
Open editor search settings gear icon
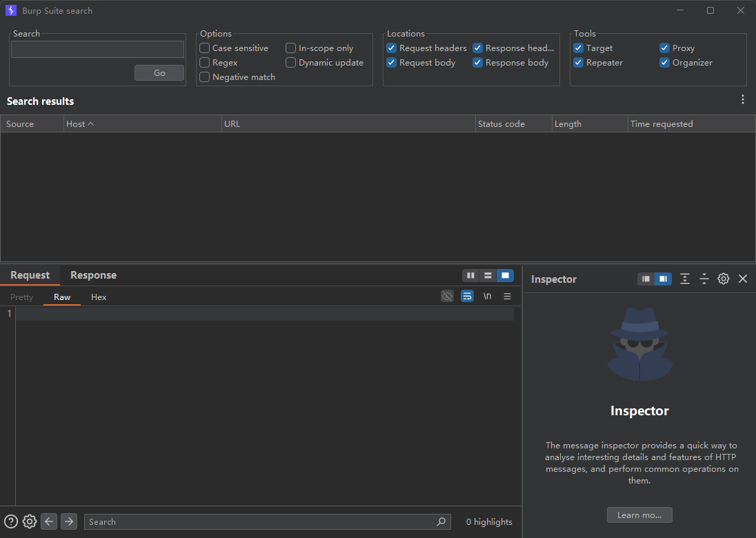[30, 521]
